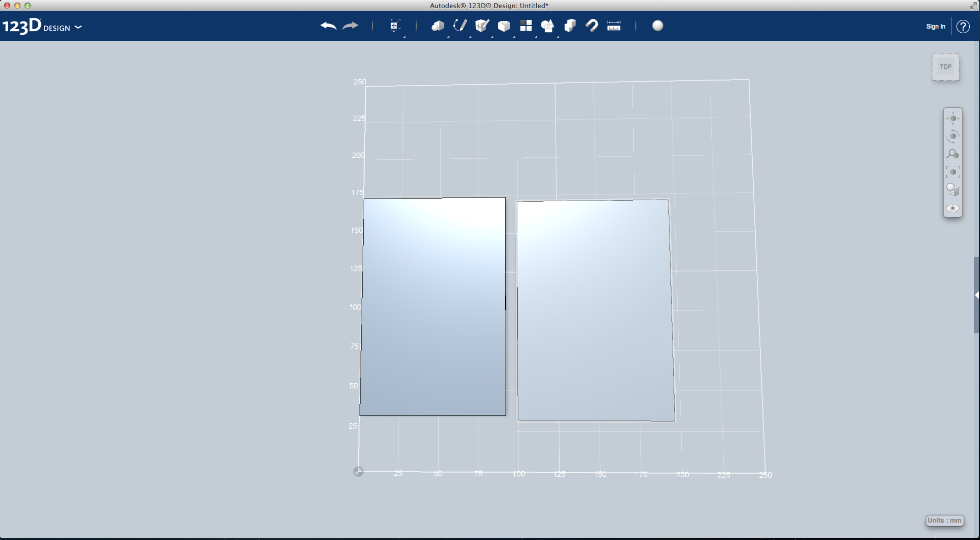Screen dimensions: 980x540
Task: Expand the collapsed right side panel
Action: pos(976,295)
